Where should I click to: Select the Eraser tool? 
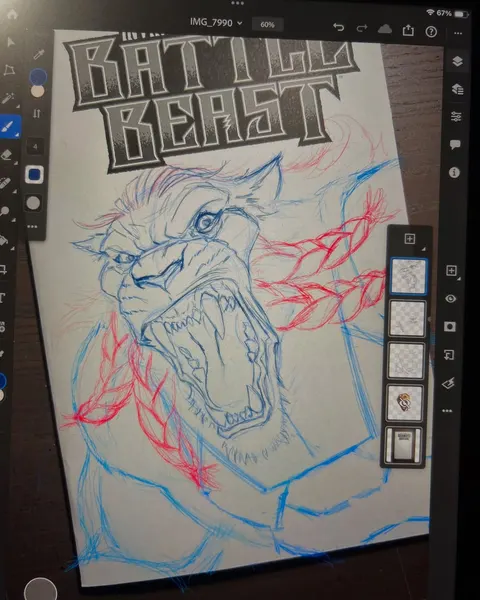(x=7, y=155)
